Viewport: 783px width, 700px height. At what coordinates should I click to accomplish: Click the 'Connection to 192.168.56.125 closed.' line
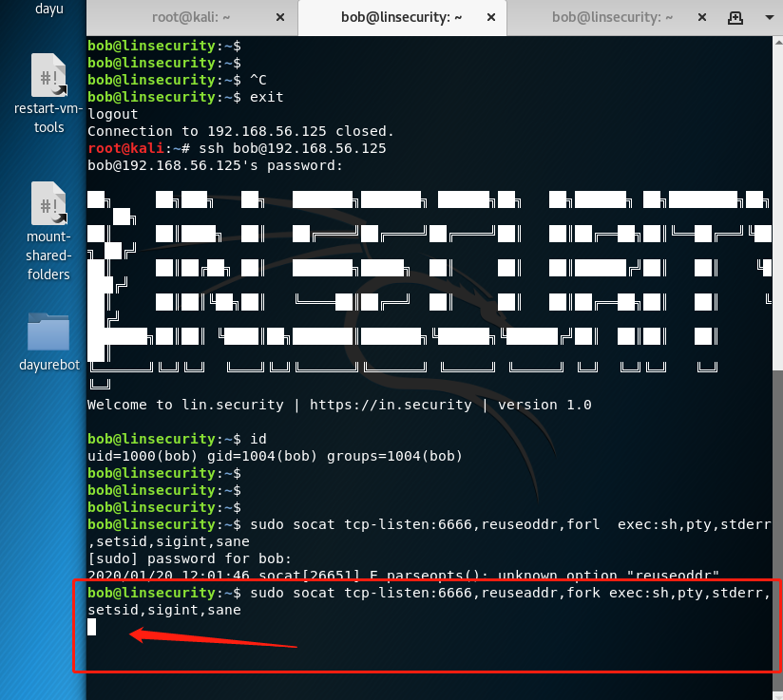pyautogui.click(x=240, y=131)
